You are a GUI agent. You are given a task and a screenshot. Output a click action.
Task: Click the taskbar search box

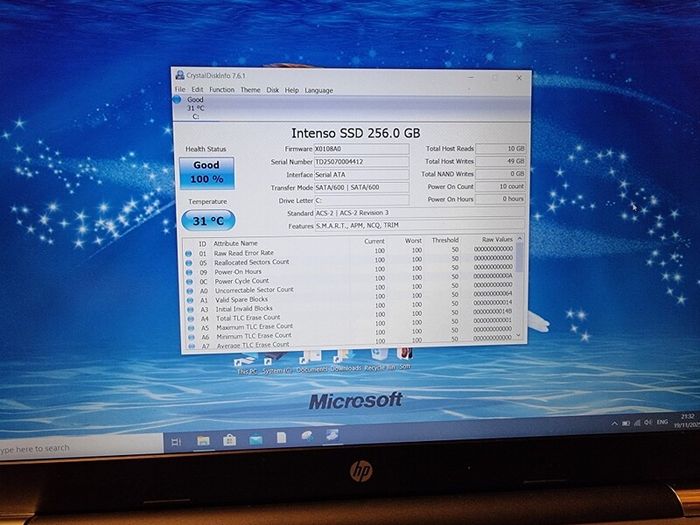(81, 446)
